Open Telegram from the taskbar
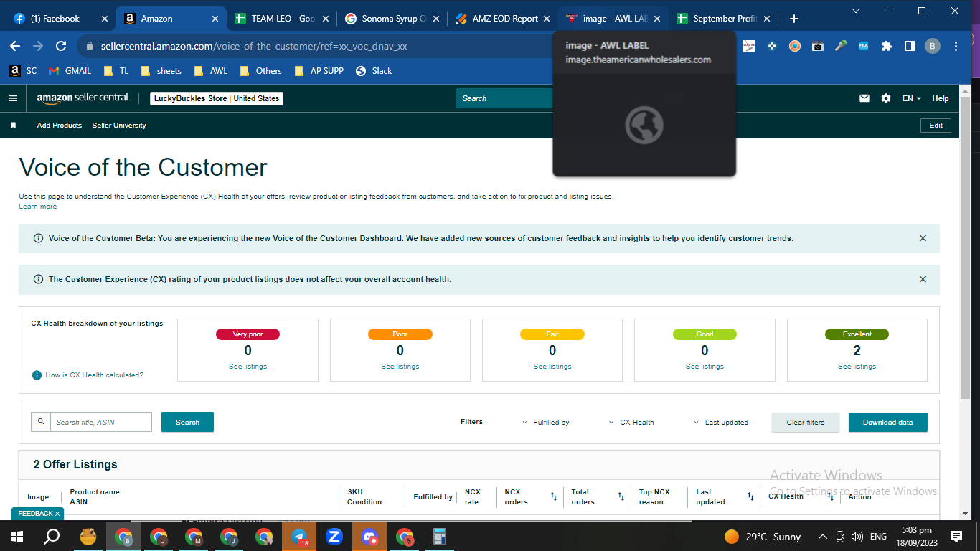This screenshot has width=980, height=551. [x=299, y=537]
